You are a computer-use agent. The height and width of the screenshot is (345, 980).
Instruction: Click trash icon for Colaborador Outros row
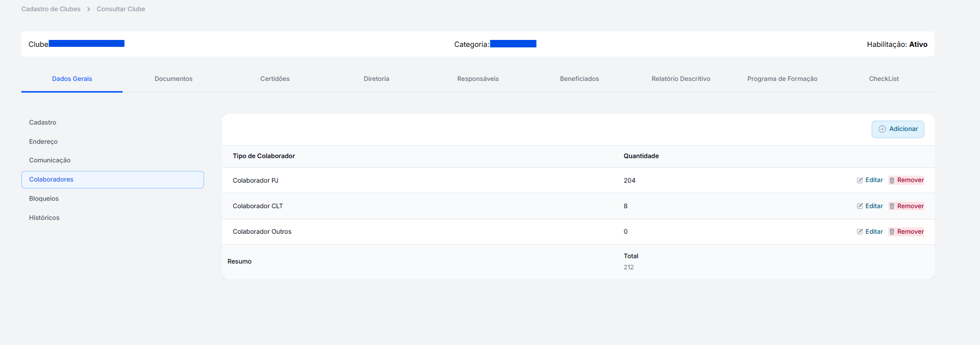(x=892, y=232)
